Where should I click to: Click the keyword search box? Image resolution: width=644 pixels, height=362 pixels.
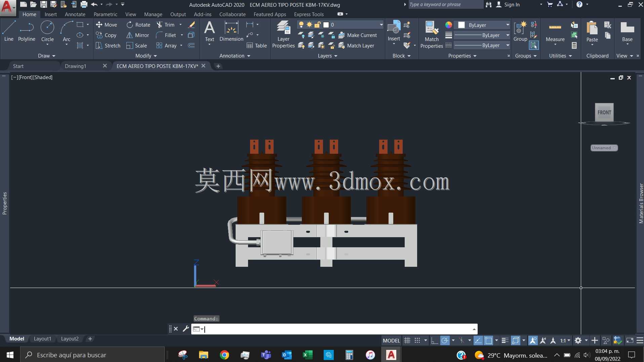point(445,5)
